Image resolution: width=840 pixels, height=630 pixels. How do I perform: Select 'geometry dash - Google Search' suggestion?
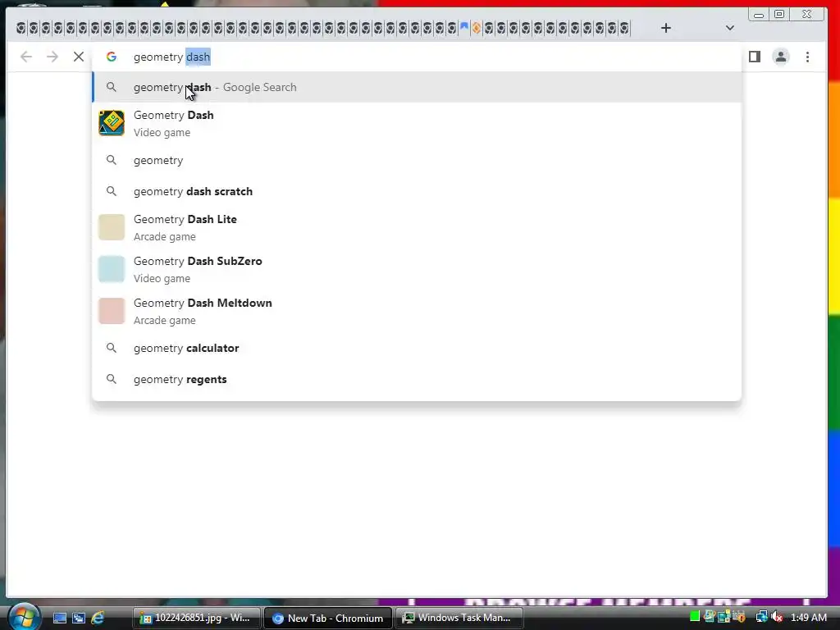click(x=417, y=87)
